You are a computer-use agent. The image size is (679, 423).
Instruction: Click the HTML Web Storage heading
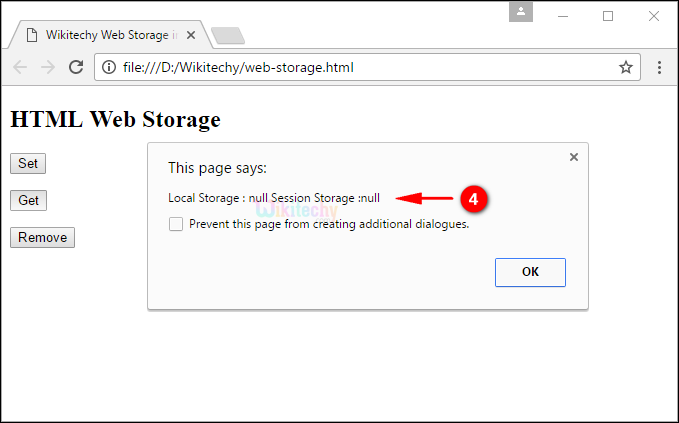tap(115, 120)
